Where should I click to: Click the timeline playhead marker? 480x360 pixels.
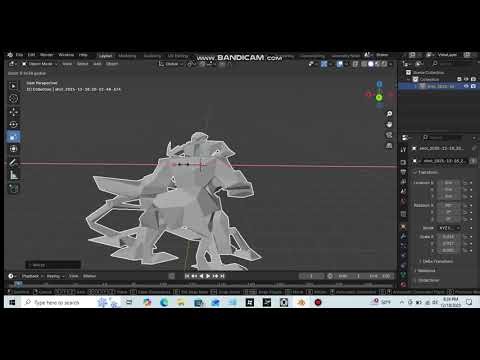(18, 284)
